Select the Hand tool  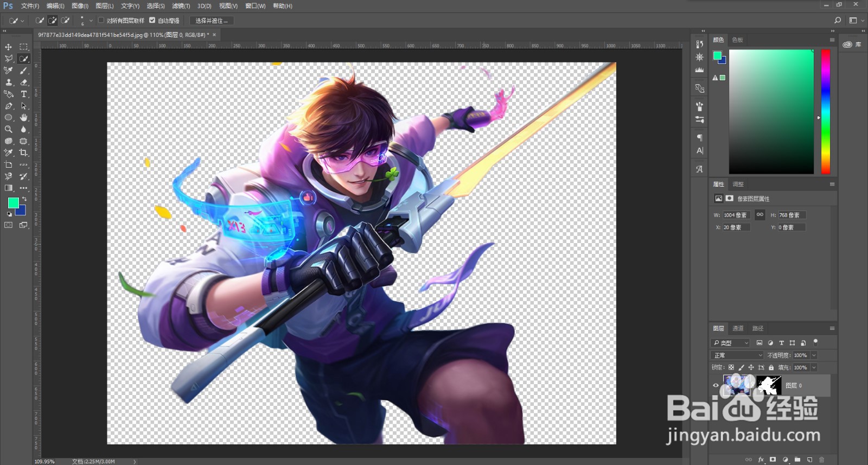[x=23, y=117]
